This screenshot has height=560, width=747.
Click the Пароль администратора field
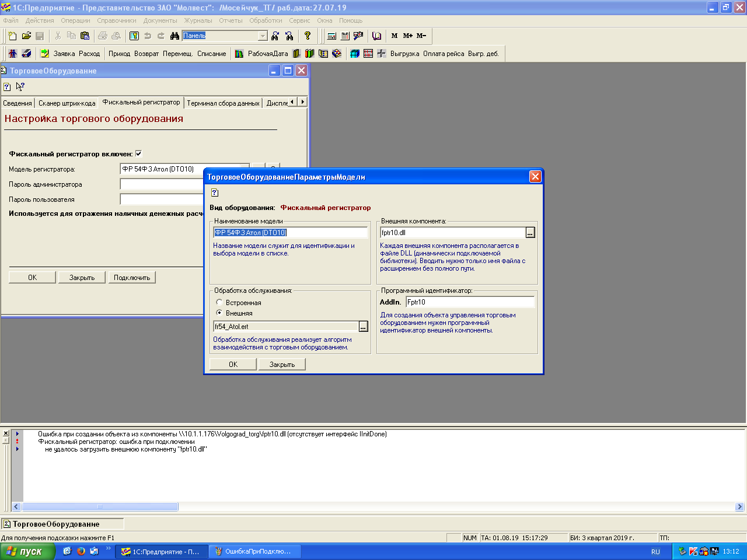click(x=162, y=184)
